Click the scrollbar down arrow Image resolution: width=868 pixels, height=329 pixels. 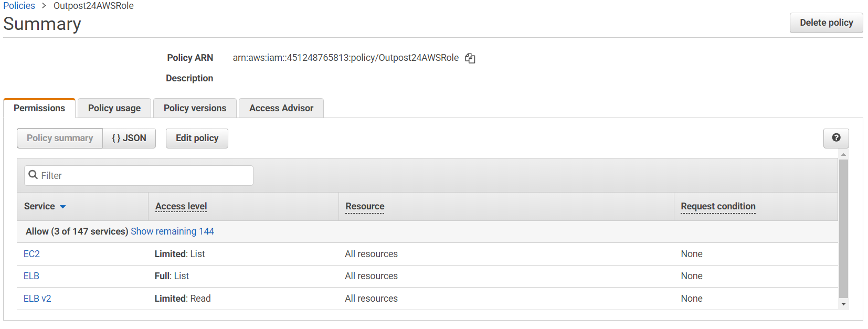pos(843,304)
